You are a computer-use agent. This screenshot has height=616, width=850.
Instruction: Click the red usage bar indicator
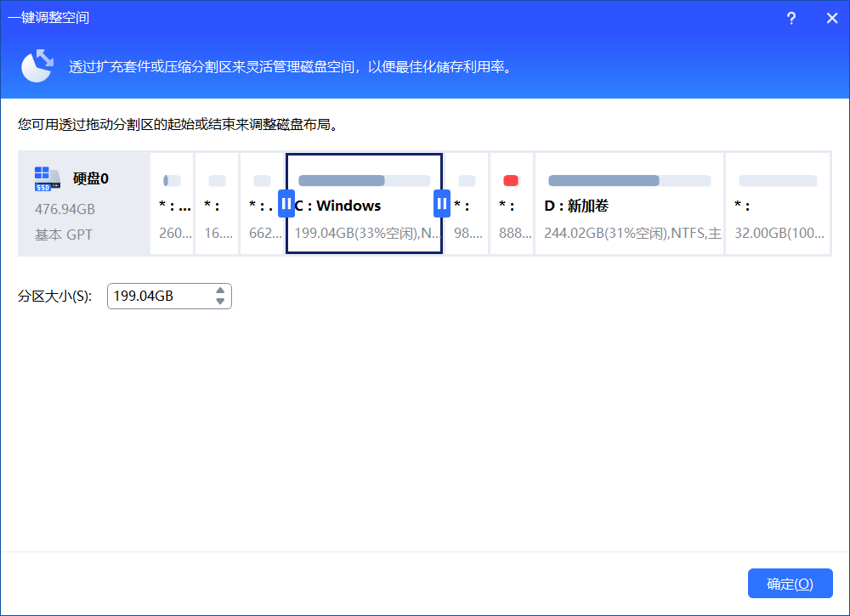511,180
